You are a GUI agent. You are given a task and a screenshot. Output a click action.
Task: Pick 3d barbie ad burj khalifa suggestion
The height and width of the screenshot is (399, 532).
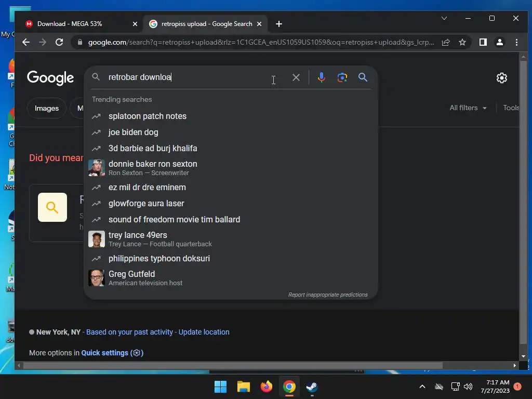pyautogui.click(x=231, y=148)
